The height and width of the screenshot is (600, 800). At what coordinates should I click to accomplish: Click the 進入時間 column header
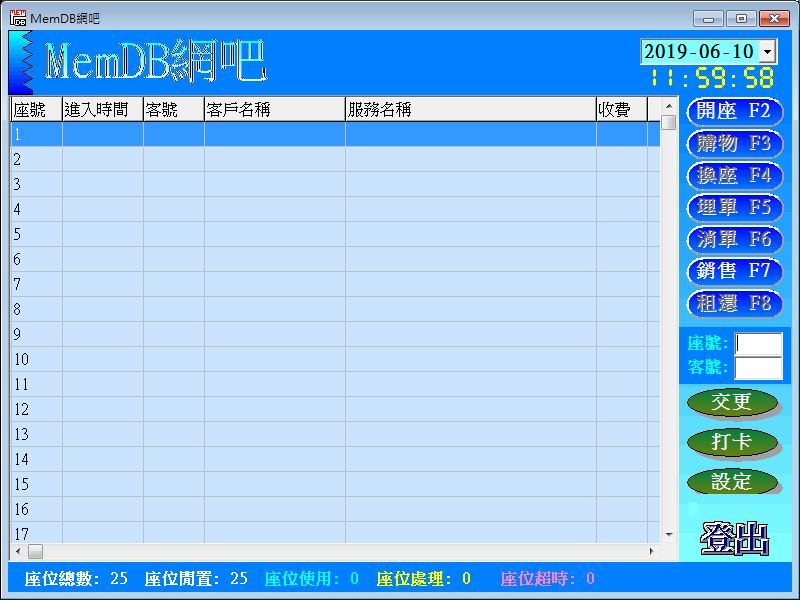pyautogui.click(x=100, y=108)
